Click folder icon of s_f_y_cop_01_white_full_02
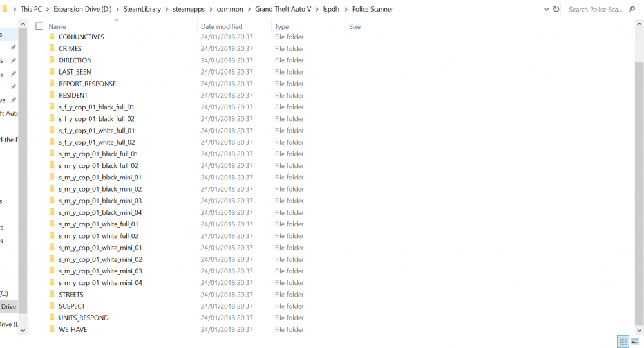Image resolution: width=644 pixels, height=348 pixels. [52, 142]
